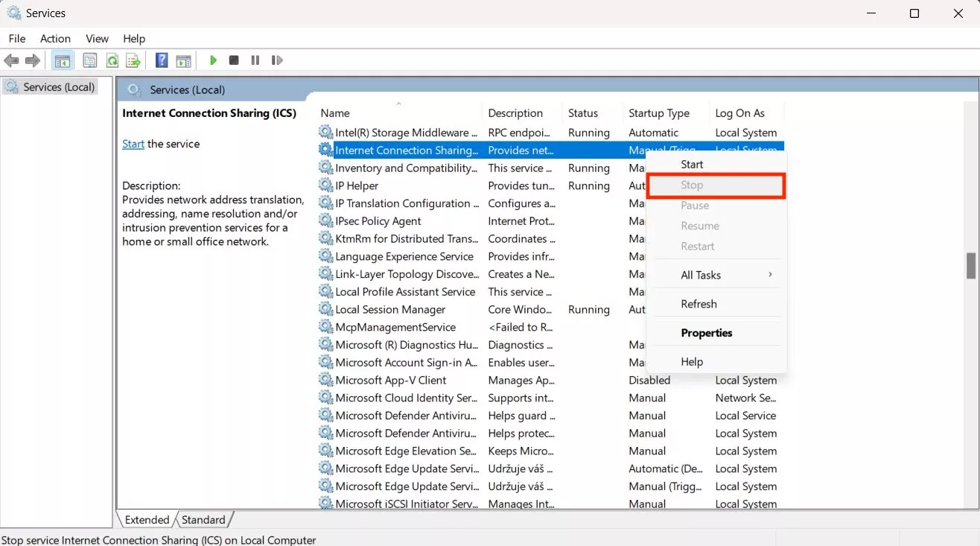Click the Refresh toolbar icon
Screen dimensions: 980x546
click(112, 60)
